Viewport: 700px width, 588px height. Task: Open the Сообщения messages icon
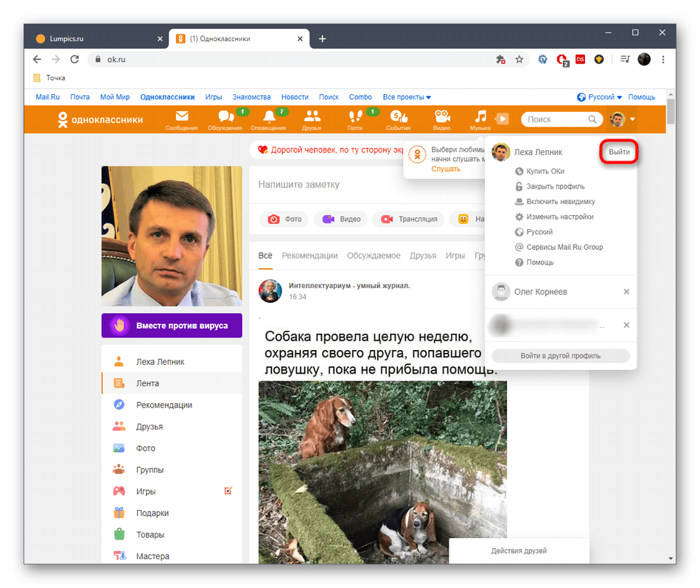point(182,118)
